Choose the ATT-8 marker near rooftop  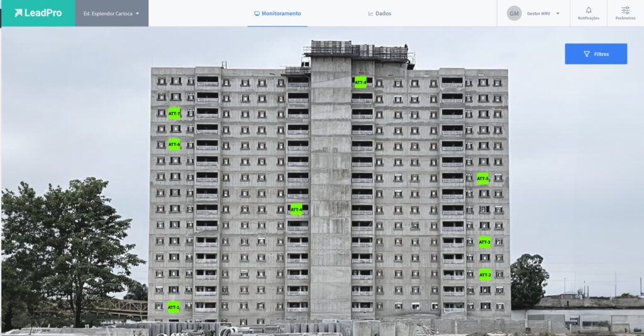[x=360, y=82]
